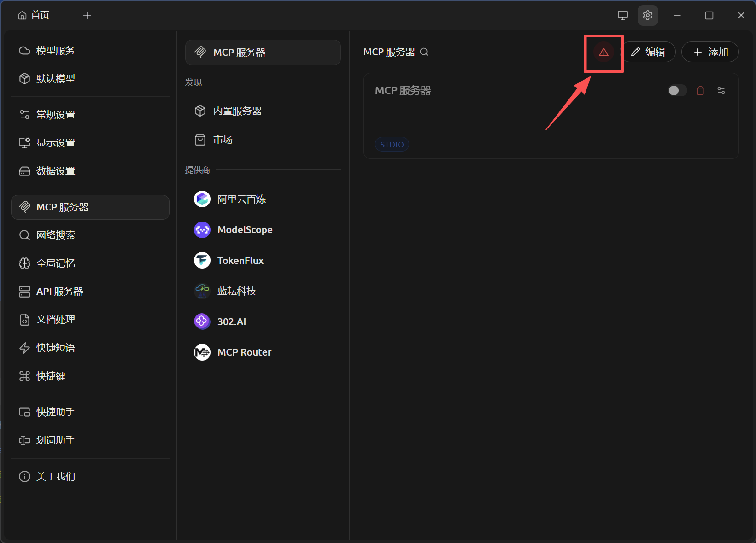Click the MCP Router provider logo
The width and height of the screenshot is (756, 543).
(202, 352)
